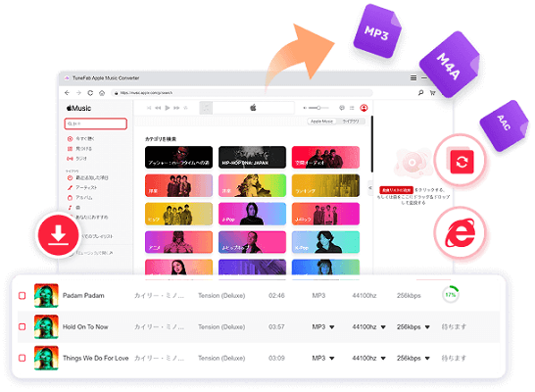
Task: Select the song title Hold On To Now
Action: click(x=85, y=327)
